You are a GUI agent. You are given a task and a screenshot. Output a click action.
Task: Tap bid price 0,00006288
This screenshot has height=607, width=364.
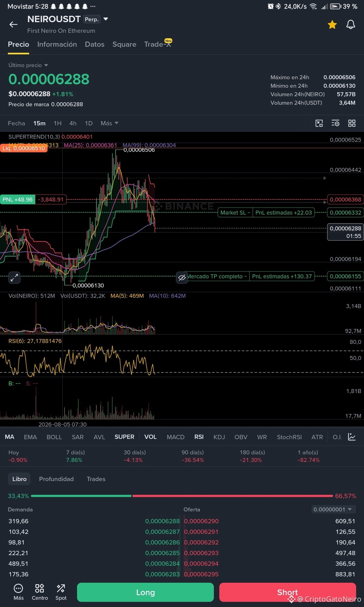(162, 521)
